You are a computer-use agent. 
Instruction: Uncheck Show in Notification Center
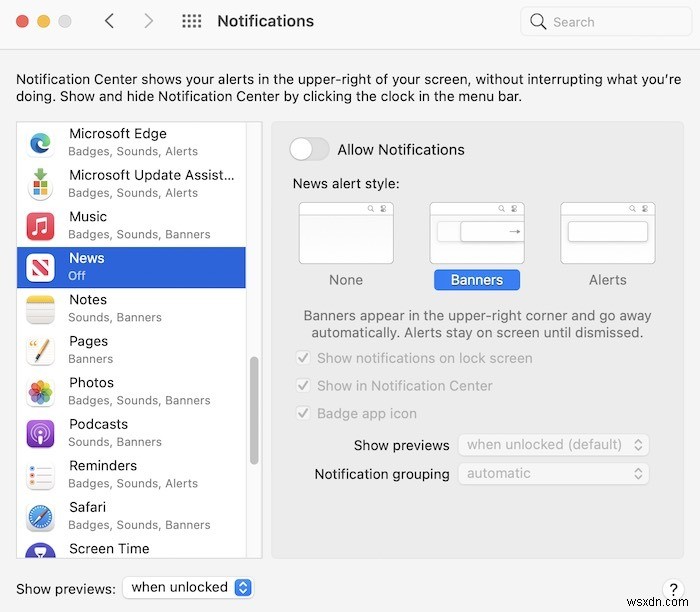pyautogui.click(x=303, y=385)
